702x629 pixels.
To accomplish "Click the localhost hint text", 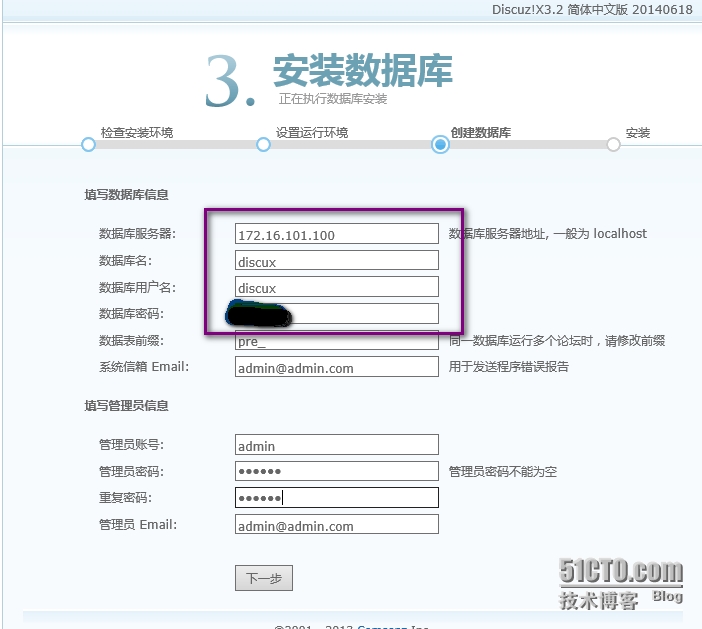I will [548, 234].
